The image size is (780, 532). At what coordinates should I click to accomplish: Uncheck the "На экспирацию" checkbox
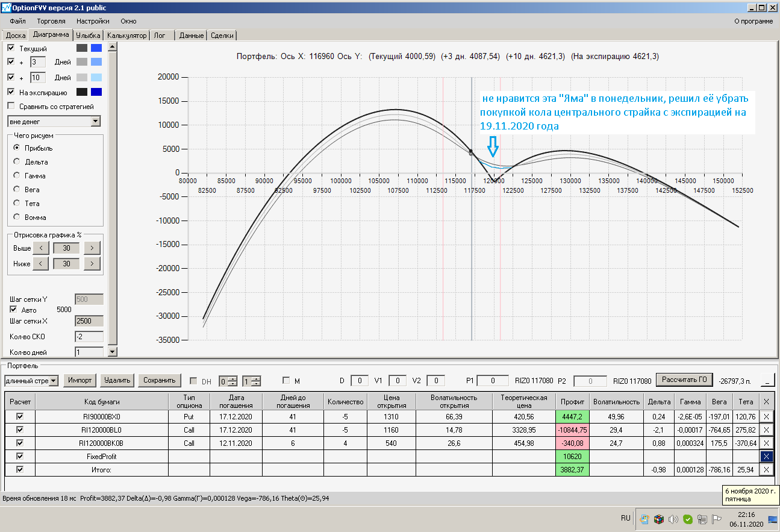click(x=11, y=92)
